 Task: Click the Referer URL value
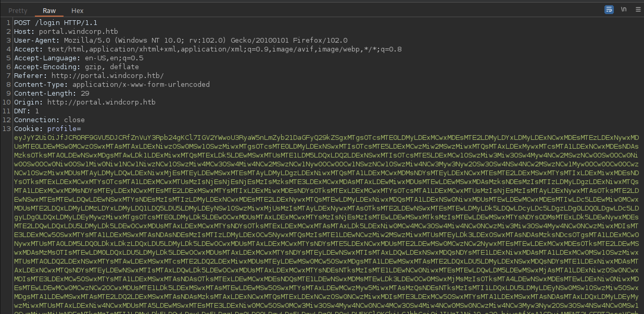pyautogui.click(x=107, y=76)
